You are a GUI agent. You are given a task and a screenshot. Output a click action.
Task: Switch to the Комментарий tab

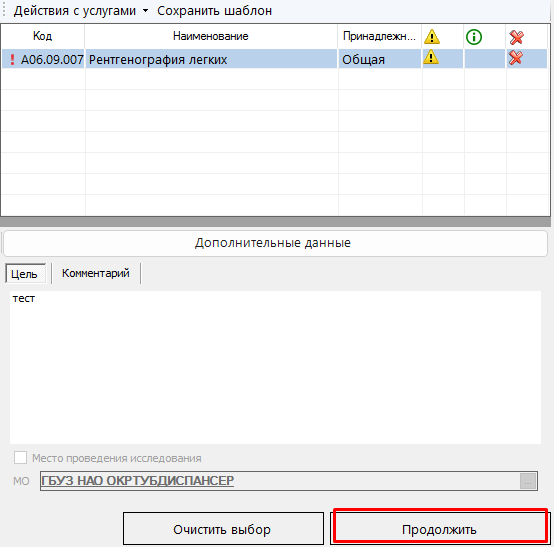tap(96, 273)
